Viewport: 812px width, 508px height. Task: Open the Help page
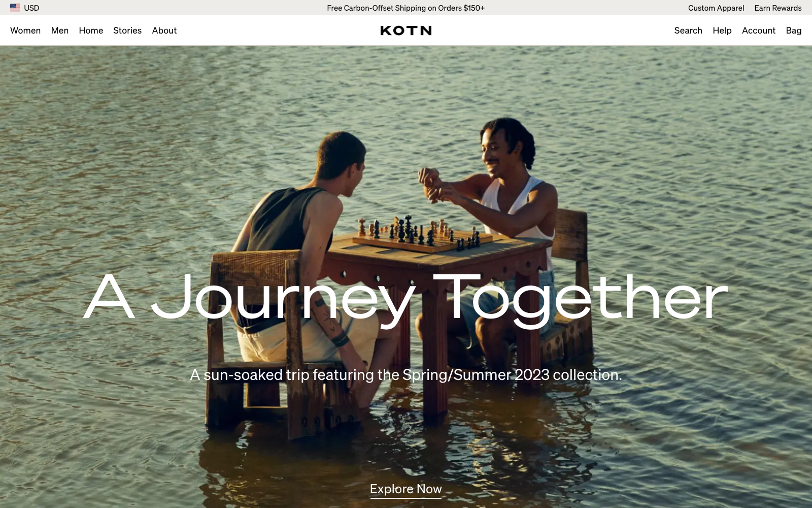[722, 30]
